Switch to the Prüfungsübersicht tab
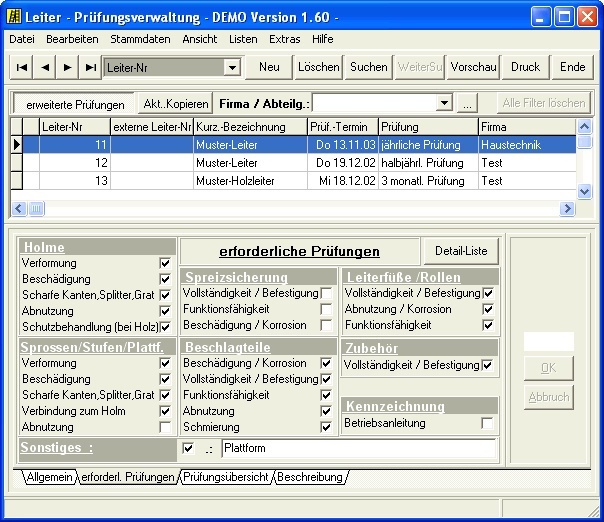Image resolution: width=604 pixels, height=522 pixels. [225, 478]
